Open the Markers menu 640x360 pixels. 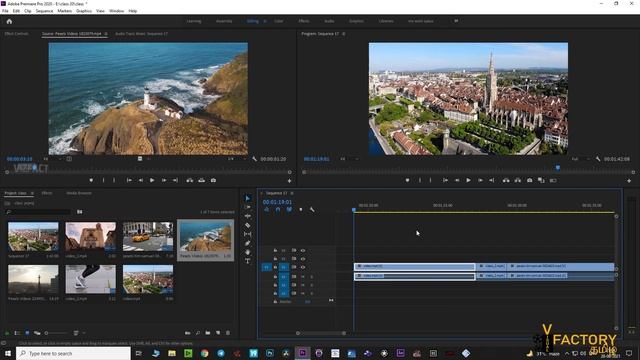64,11
